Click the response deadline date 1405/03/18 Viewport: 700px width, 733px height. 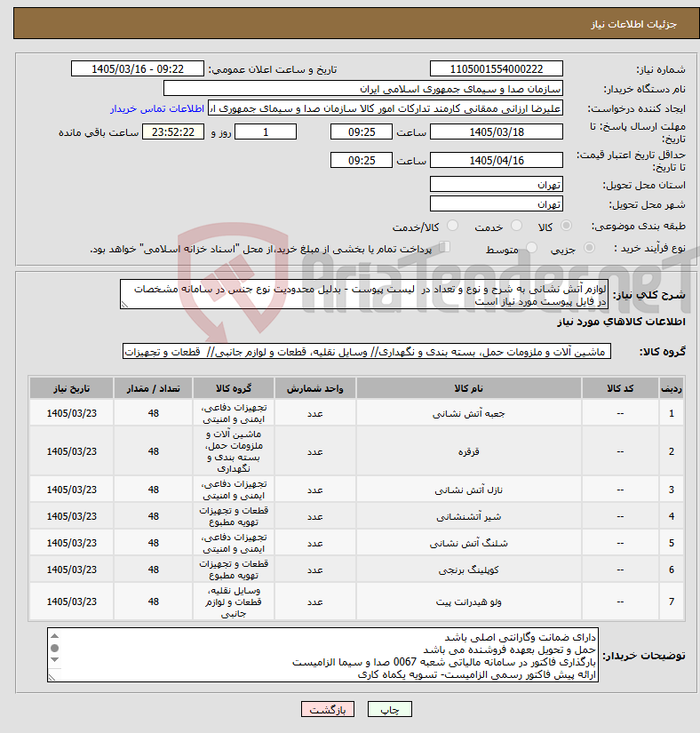click(x=497, y=132)
